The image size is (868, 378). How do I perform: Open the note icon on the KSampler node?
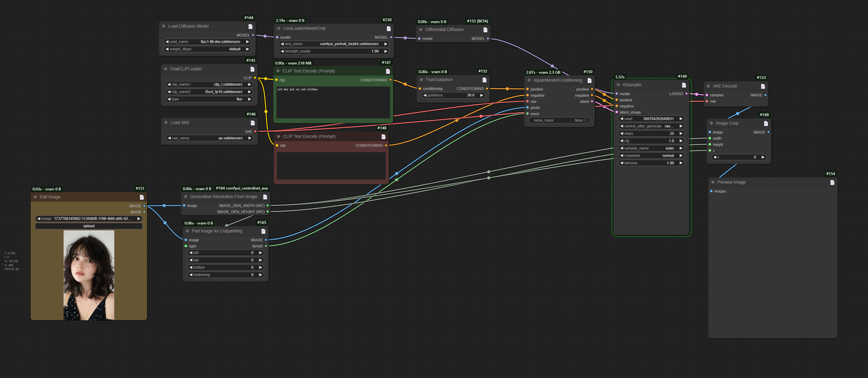tap(683, 85)
